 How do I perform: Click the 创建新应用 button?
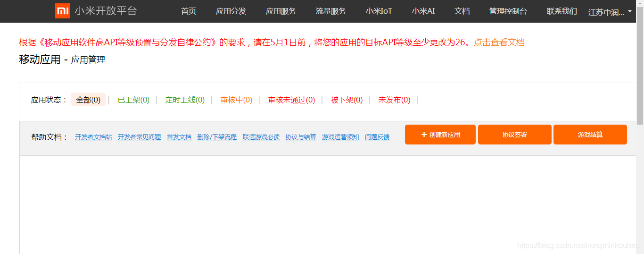(440, 135)
